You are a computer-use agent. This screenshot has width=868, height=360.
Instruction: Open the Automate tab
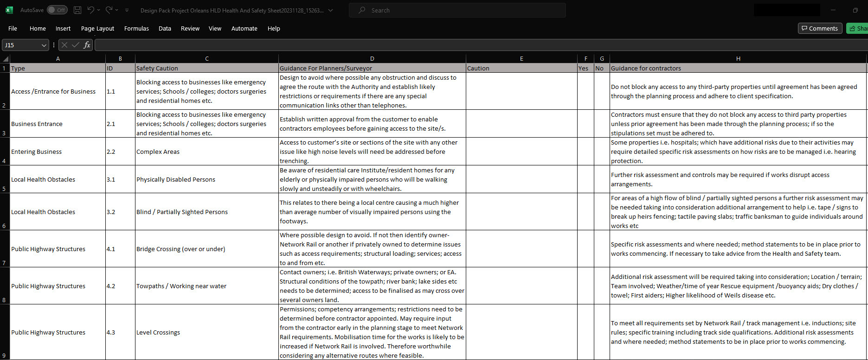244,28
